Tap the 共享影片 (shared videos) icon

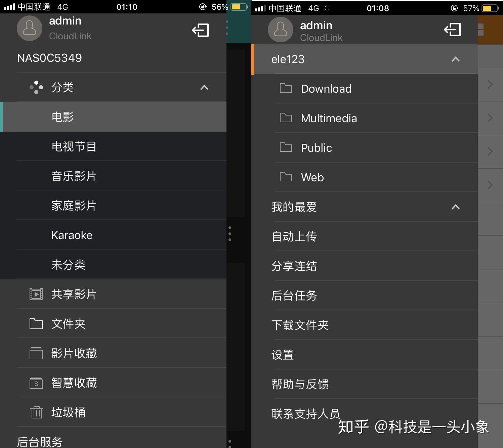[x=36, y=294]
